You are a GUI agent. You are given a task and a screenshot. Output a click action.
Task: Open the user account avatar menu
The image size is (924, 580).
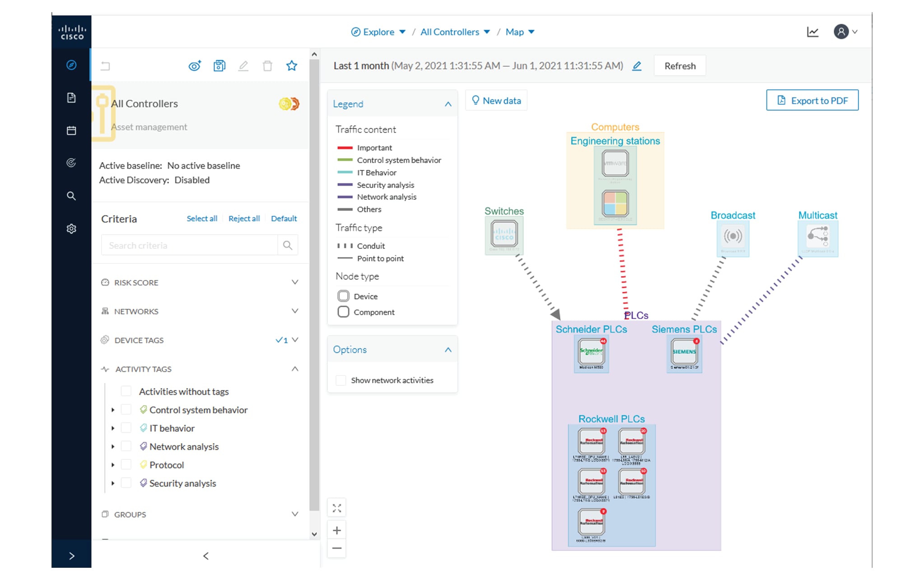(845, 32)
